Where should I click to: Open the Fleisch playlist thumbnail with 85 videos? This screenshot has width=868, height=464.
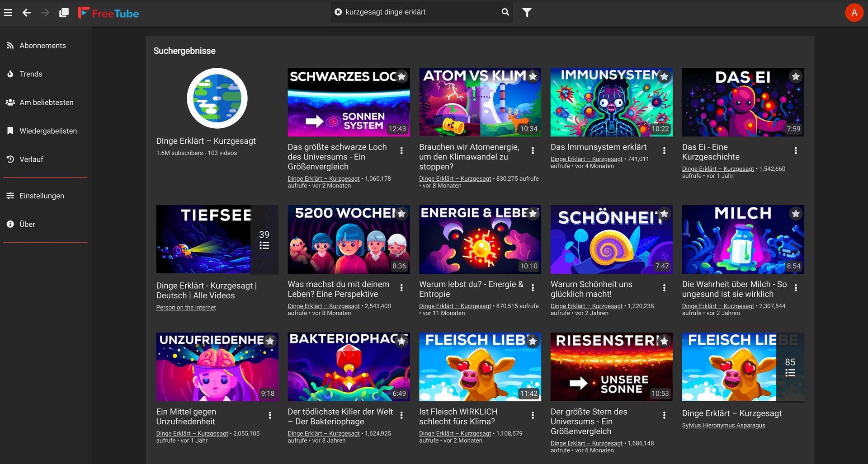click(743, 367)
